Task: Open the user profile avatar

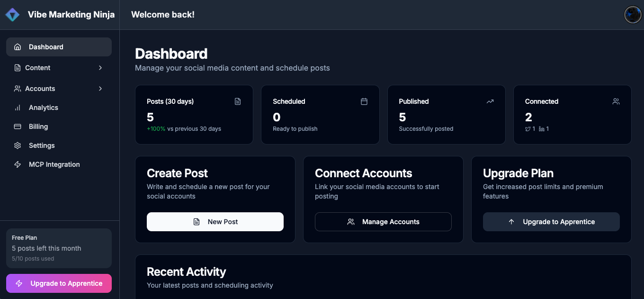Action: [633, 15]
